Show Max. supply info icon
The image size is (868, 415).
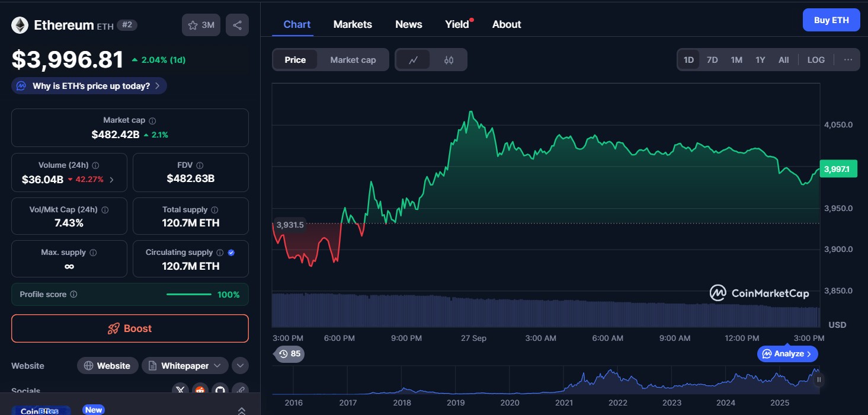(93, 253)
